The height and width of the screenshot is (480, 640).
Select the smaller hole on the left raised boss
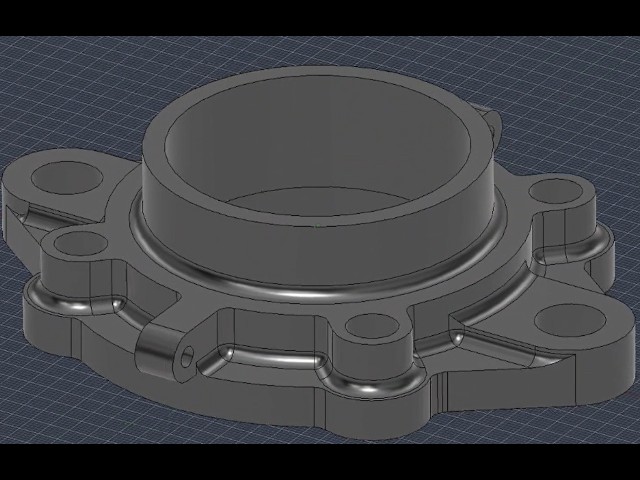pos(81,244)
